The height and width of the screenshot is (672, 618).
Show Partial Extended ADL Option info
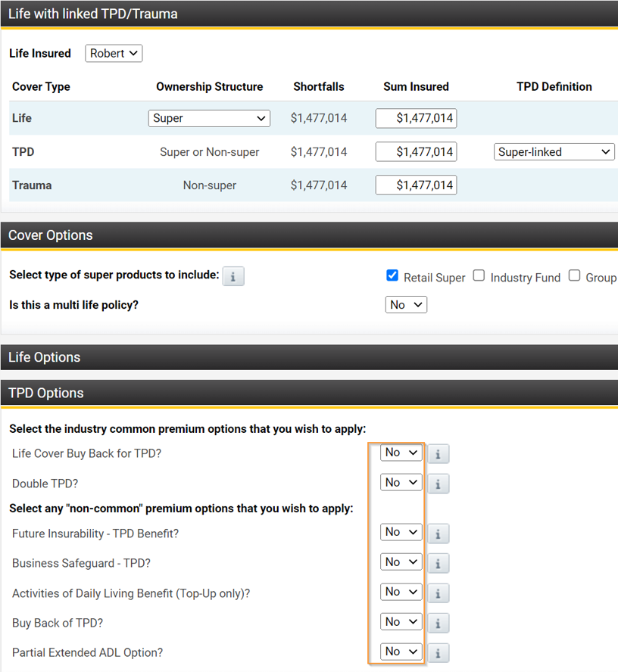pyautogui.click(x=439, y=652)
